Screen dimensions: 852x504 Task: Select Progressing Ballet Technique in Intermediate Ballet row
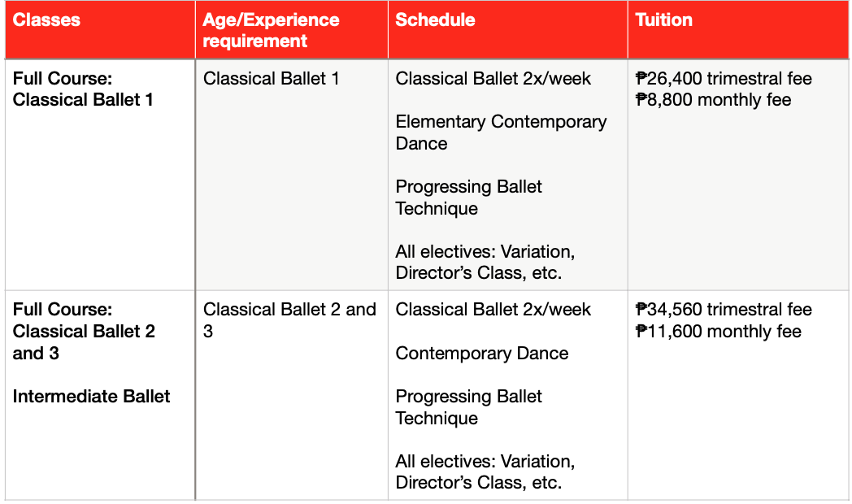(x=468, y=407)
